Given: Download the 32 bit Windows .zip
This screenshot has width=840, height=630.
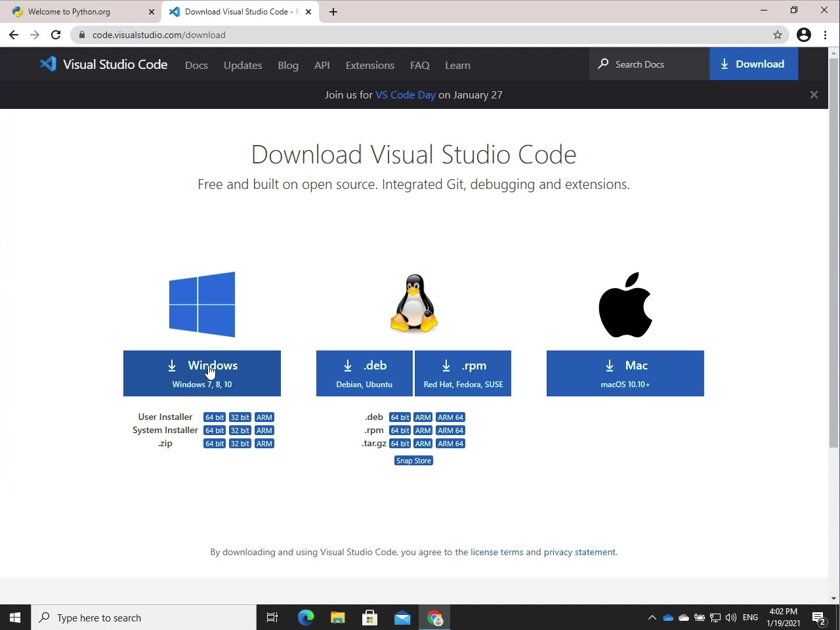Looking at the screenshot, I should pyautogui.click(x=240, y=444).
